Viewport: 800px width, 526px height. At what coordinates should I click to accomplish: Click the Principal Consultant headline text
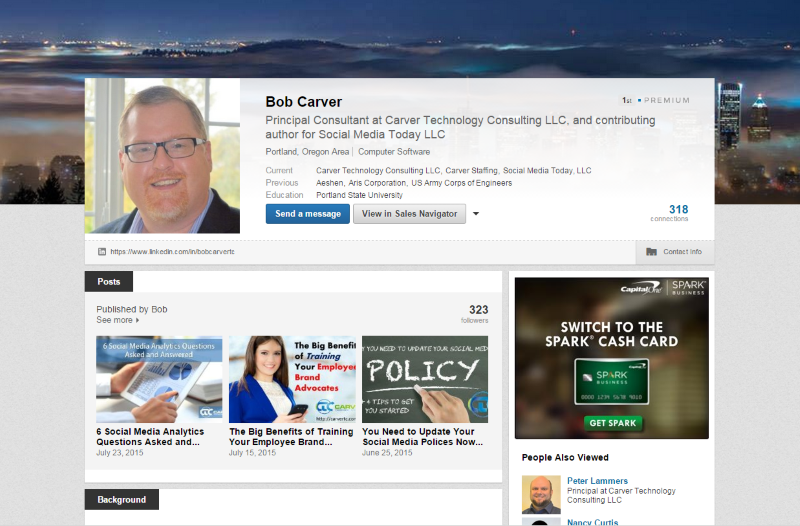click(x=460, y=127)
